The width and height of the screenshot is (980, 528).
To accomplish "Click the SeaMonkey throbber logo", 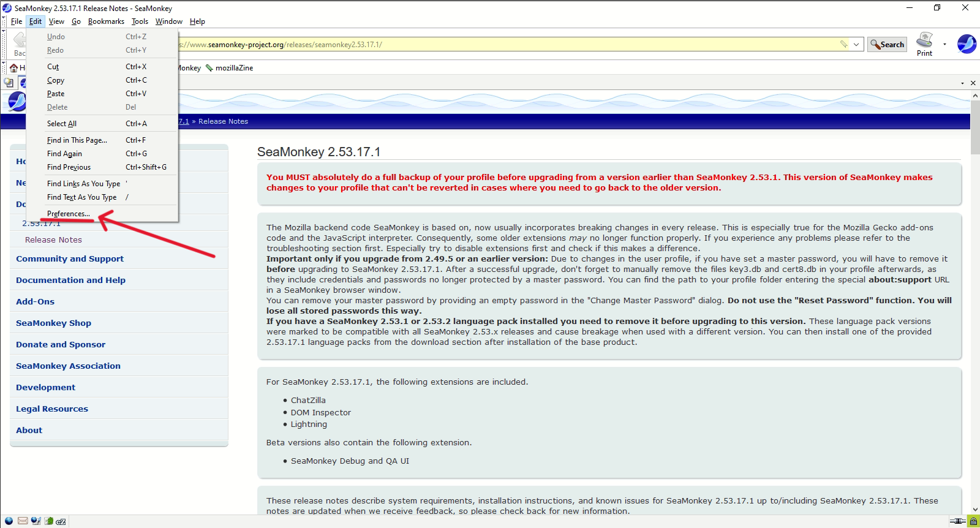I will (967, 44).
